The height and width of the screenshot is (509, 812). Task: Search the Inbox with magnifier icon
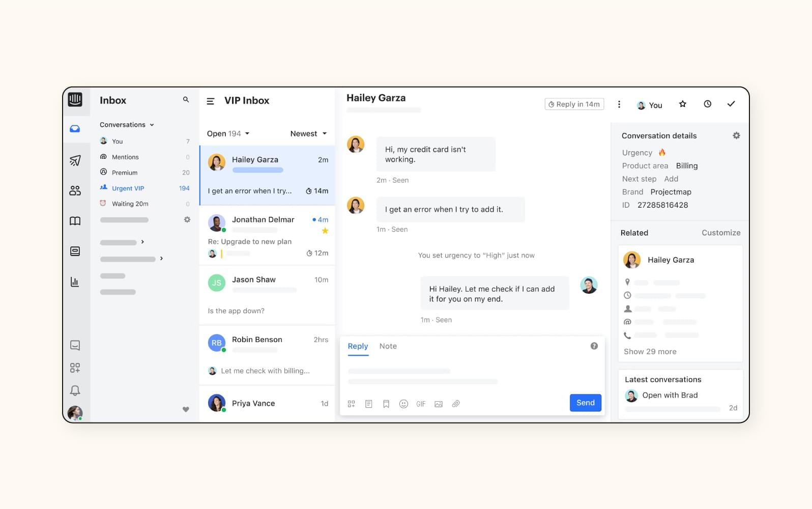click(186, 100)
